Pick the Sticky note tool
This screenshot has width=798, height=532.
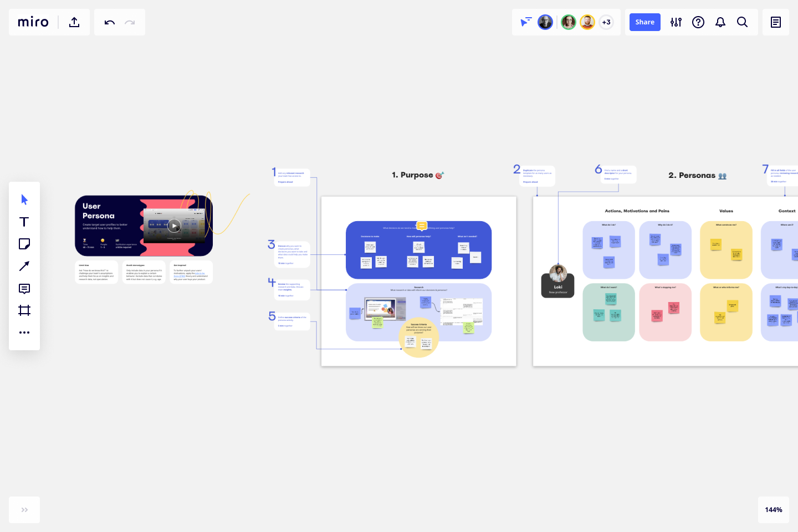click(x=24, y=244)
